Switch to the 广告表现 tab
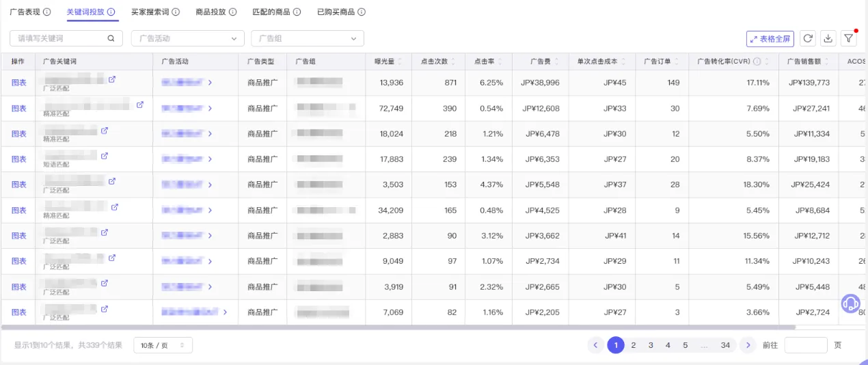The image size is (868, 365). [x=25, y=12]
